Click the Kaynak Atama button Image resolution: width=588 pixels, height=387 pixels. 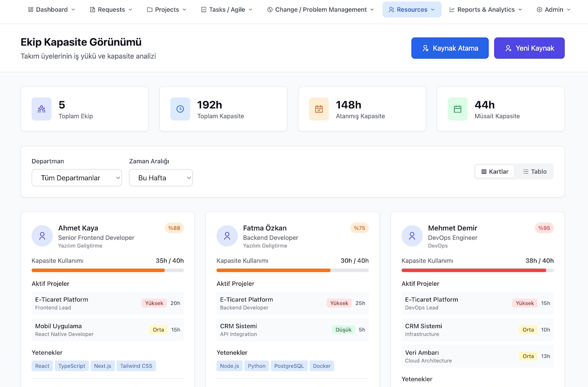pos(450,48)
